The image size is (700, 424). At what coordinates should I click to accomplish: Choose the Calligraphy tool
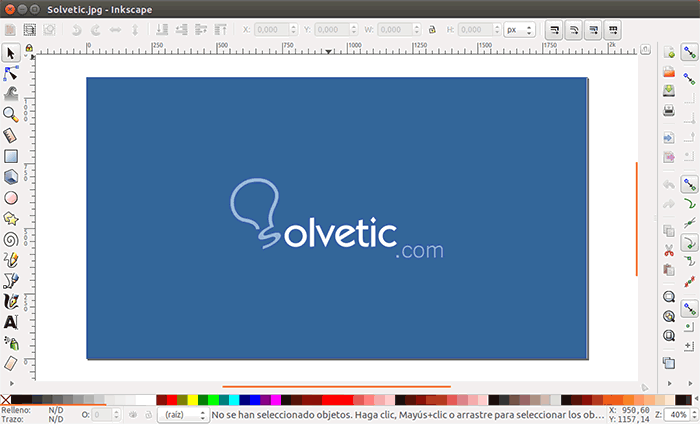click(11, 302)
